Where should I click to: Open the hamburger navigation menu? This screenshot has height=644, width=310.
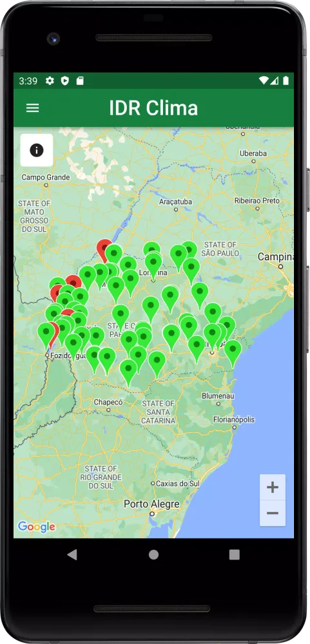(x=32, y=108)
